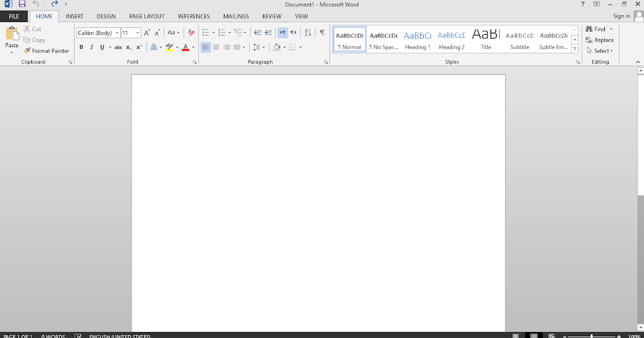Expand the highlight color dropdown arrow
644x338 pixels.
point(177,47)
